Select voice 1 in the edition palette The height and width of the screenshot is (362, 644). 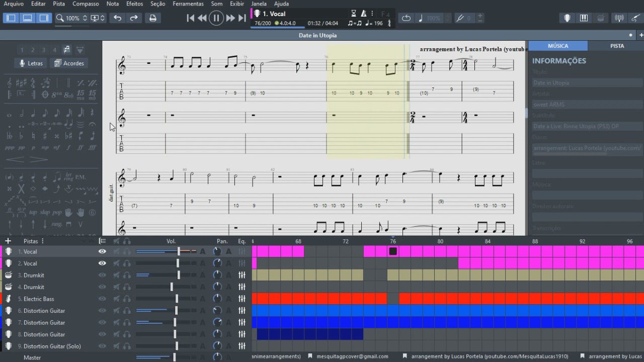22,50
